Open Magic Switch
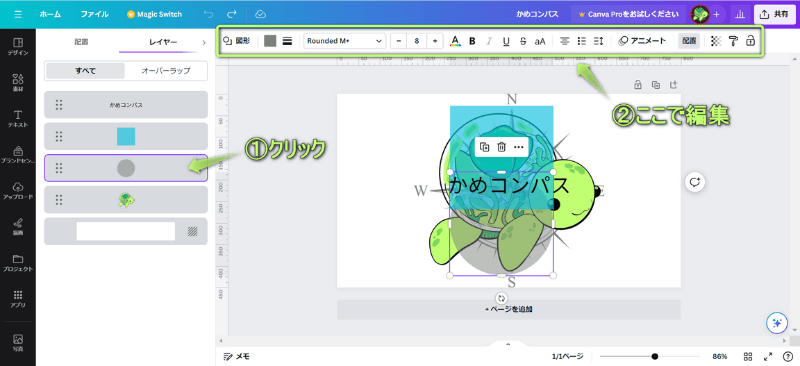The height and width of the screenshot is (366, 800). [x=154, y=14]
